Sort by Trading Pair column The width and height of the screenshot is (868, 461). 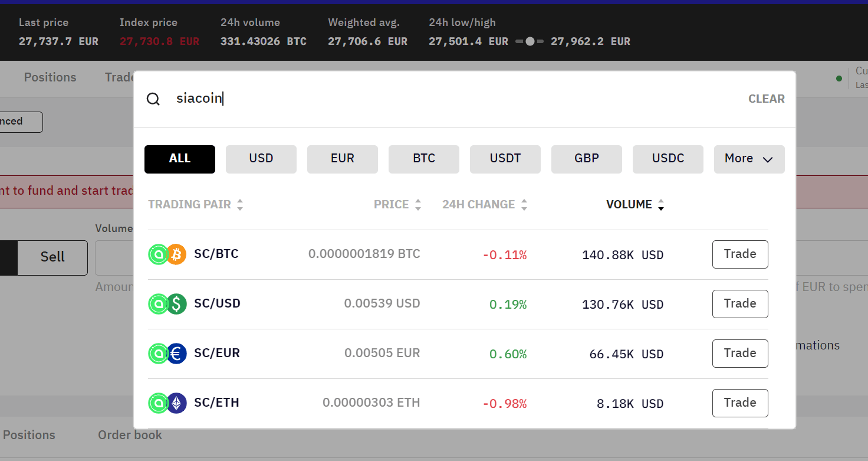tap(195, 205)
